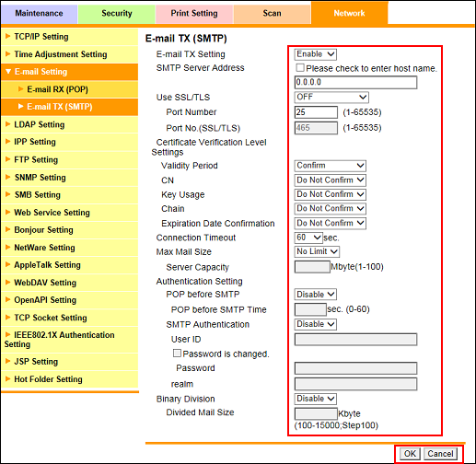The width and height of the screenshot is (476, 464).
Task: Click the Port No.(SSL/TLS) field
Action: click(316, 128)
